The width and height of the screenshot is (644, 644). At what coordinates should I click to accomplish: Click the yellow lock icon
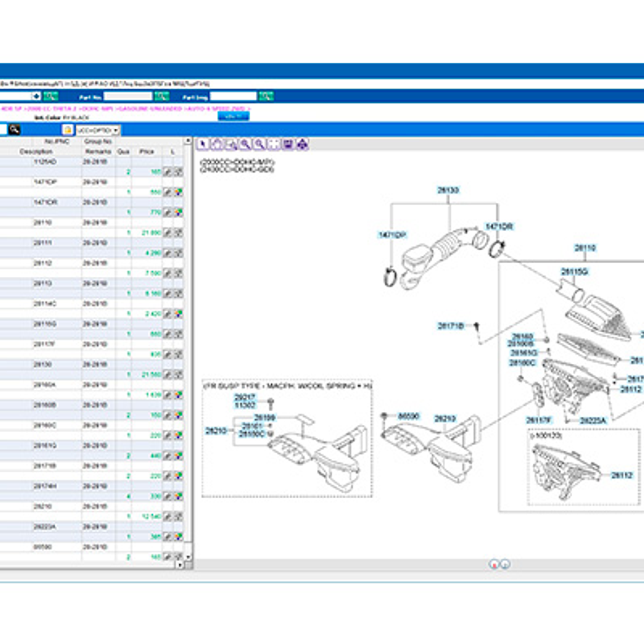pyautogui.click(x=68, y=130)
